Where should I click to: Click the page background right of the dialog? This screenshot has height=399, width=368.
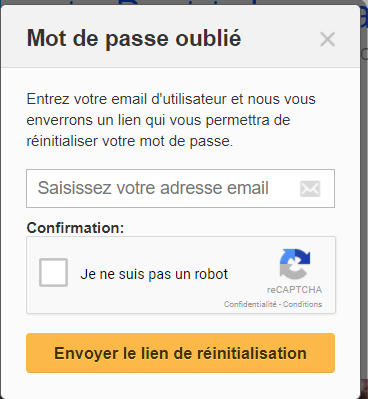(364, 200)
